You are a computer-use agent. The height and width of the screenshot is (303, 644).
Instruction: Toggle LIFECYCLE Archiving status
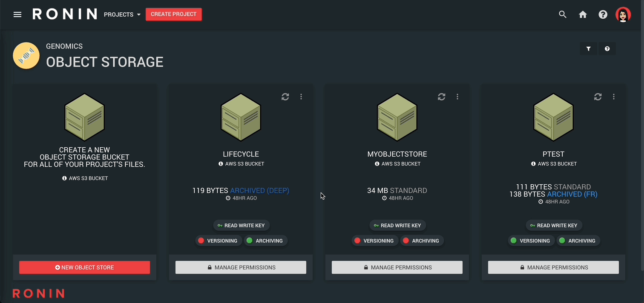pos(265,241)
